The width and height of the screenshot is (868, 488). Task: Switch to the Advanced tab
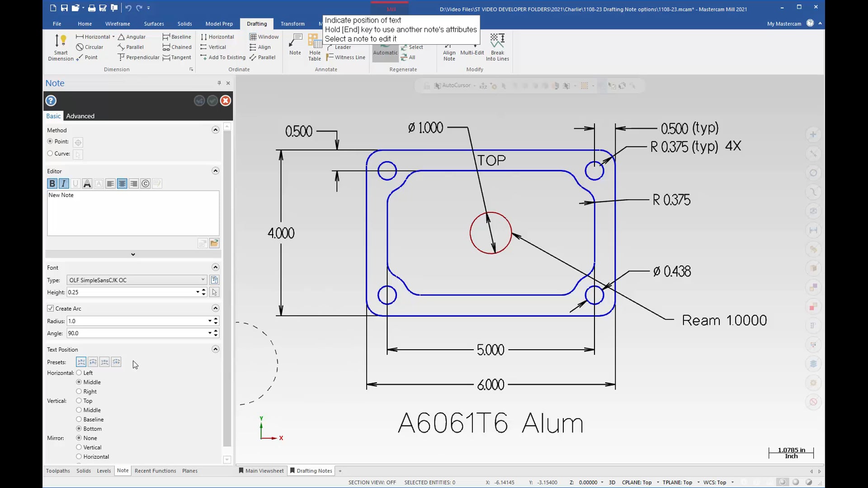click(x=80, y=116)
